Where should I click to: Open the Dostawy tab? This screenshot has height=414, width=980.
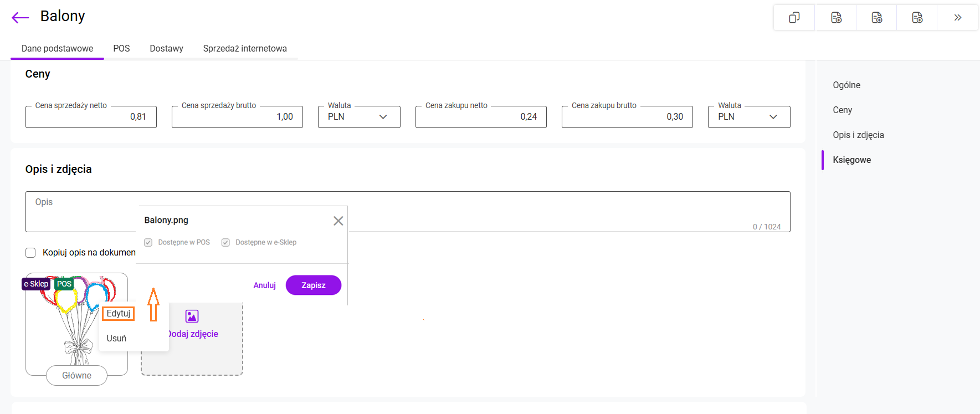[166, 49]
